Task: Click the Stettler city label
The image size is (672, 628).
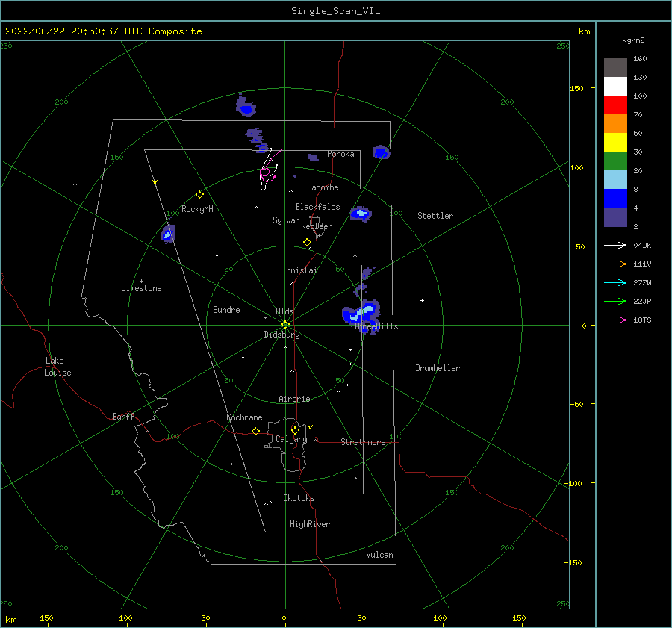Action: pos(435,216)
